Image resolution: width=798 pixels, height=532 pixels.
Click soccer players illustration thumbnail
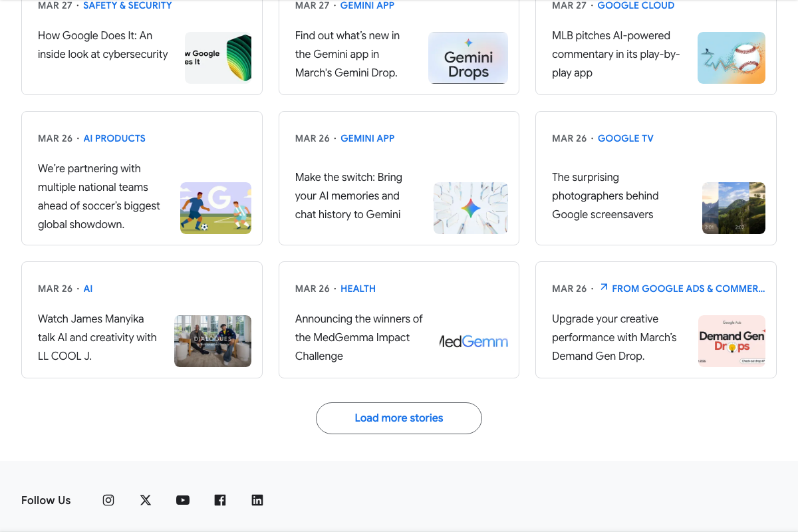click(x=216, y=208)
